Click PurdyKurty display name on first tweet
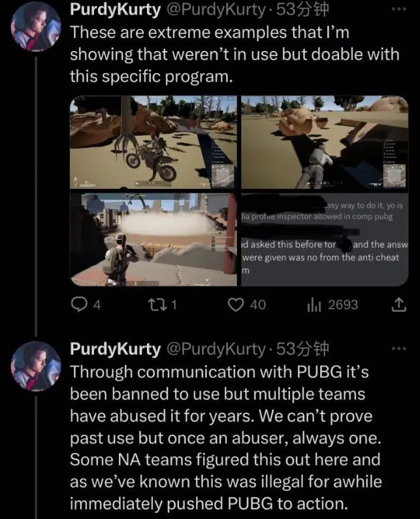The image size is (420, 519). tap(115, 10)
